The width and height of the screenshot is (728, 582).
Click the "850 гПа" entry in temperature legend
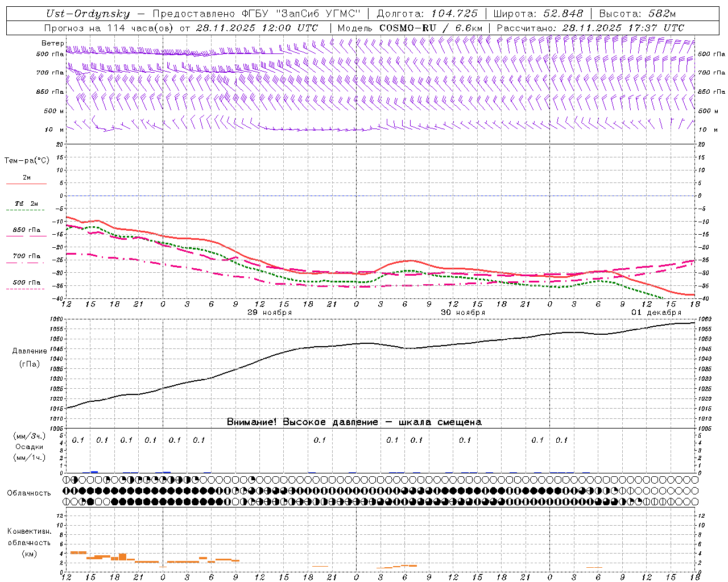(26, 230)
